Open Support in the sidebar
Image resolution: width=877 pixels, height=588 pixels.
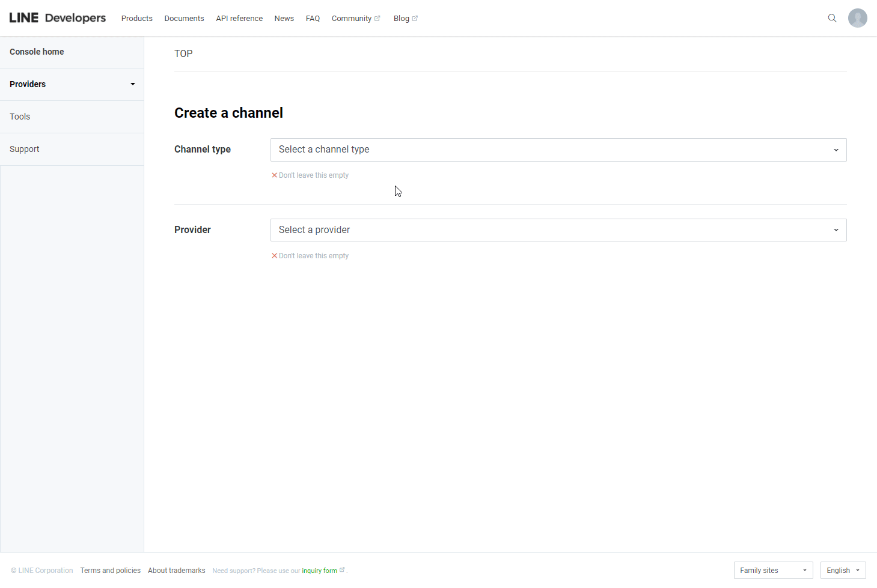[72, 149]
